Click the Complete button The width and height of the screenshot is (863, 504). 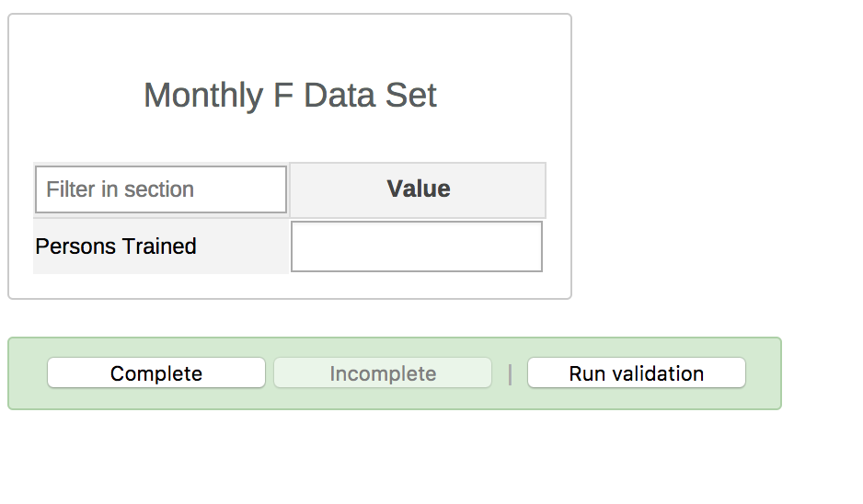[156, 373]
